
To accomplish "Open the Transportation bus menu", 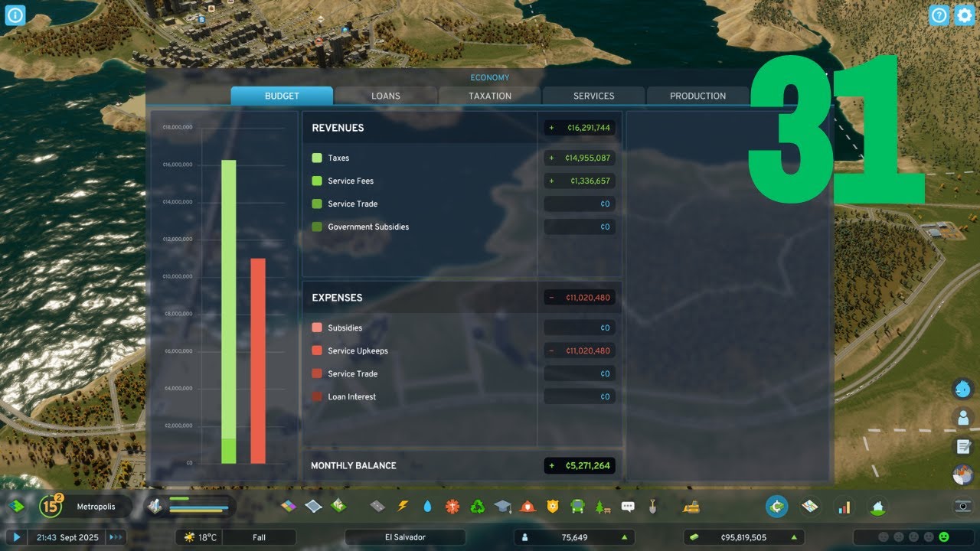I will [577, 506].
